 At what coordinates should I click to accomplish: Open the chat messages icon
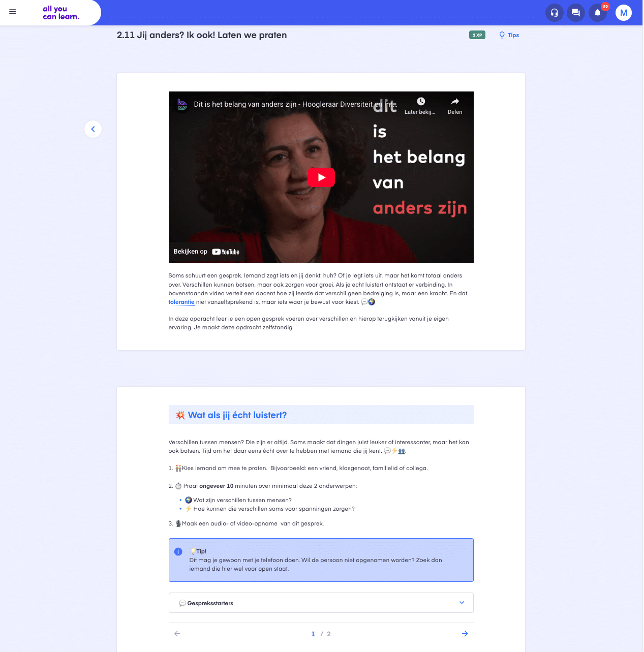pos(576,13)
